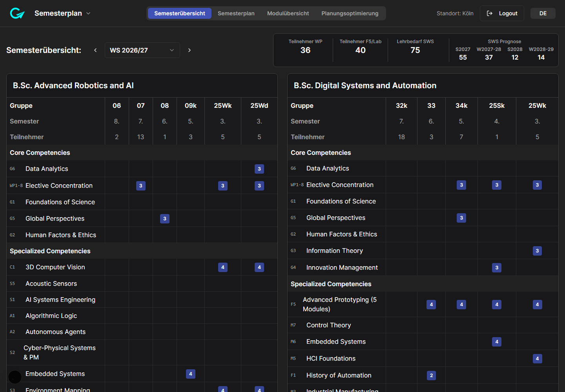Go to the Modulübersicht tab
Screen dimensions: 565x392
point(288,13)
